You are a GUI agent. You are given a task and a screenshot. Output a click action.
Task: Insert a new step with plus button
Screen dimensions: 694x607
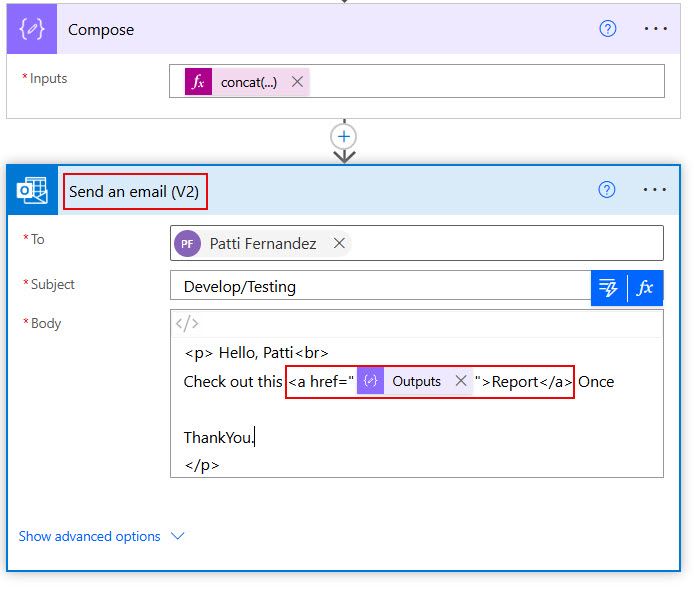coord(344,136)
